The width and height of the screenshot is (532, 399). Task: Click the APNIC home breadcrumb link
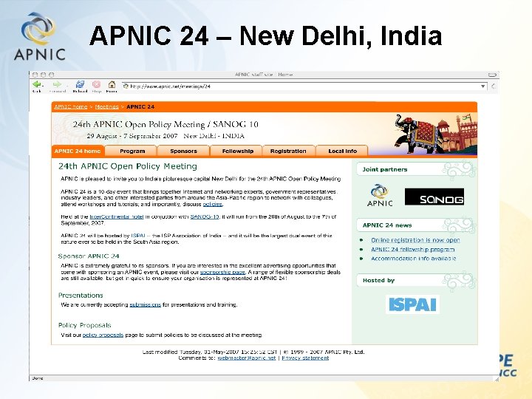pos(71,107)
